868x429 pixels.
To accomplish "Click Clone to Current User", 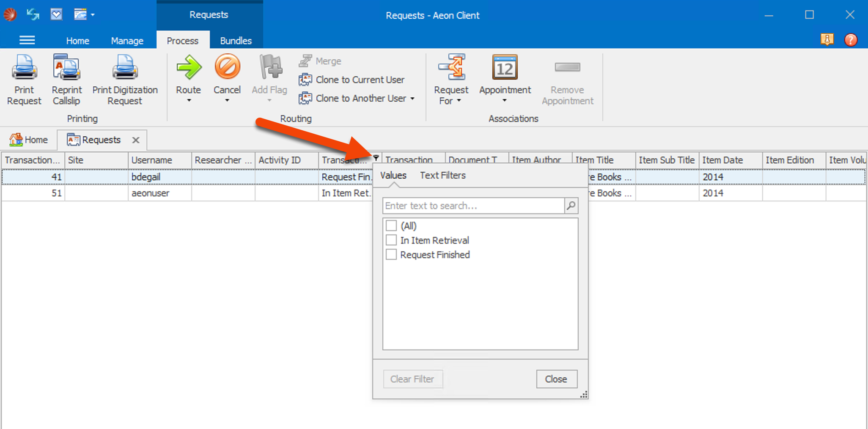I will [359, 79].
